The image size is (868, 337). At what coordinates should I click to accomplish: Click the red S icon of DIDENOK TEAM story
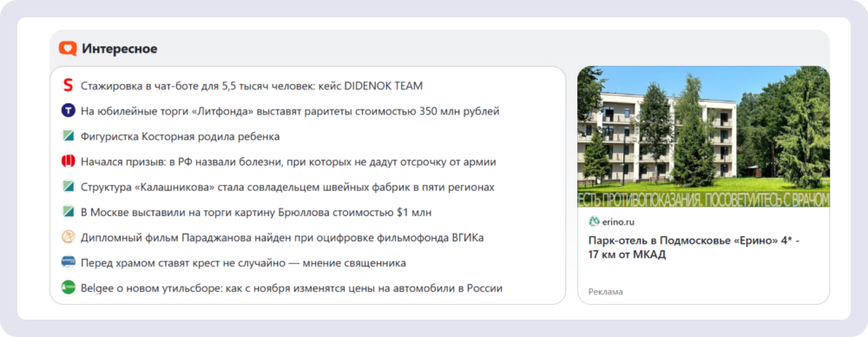point(68,86)
